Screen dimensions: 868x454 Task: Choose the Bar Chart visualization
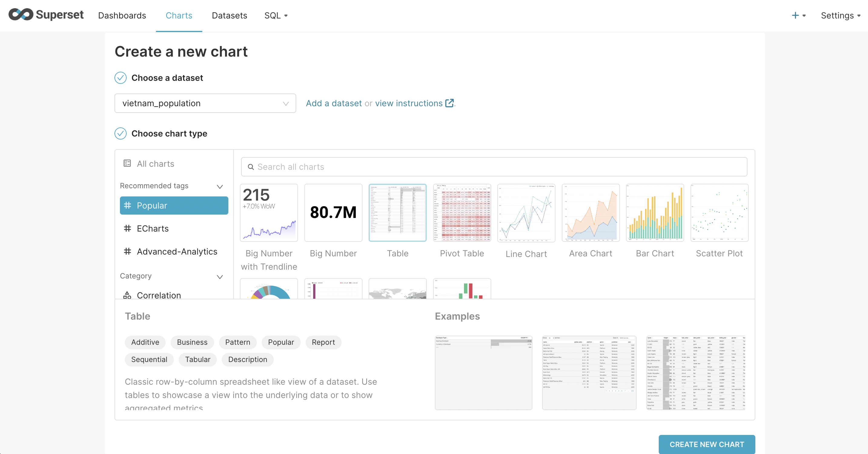(655, 212)
